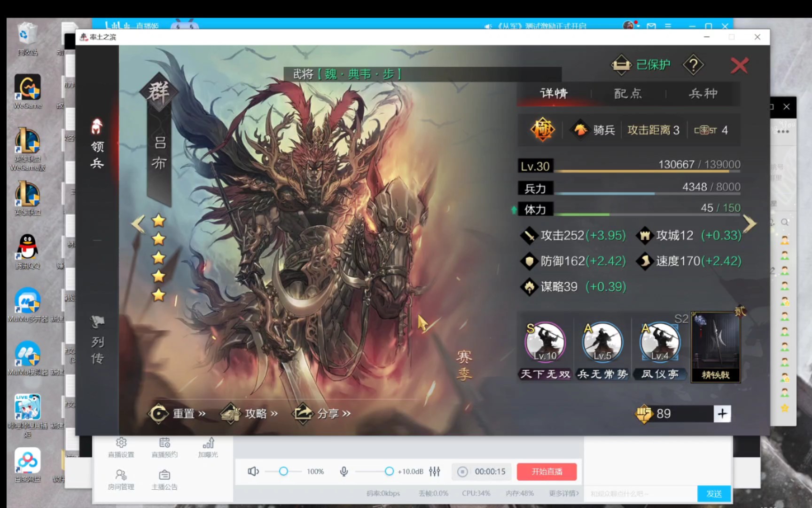The width and height of the screenshot is (812, 508).
Task: Switch to the 详情 tab
Action: (x=554, y=93)
